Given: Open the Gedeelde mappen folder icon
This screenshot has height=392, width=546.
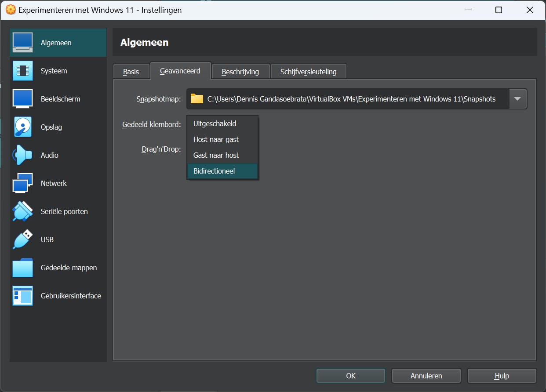Looking at the screenshot, I should point(22,268).
